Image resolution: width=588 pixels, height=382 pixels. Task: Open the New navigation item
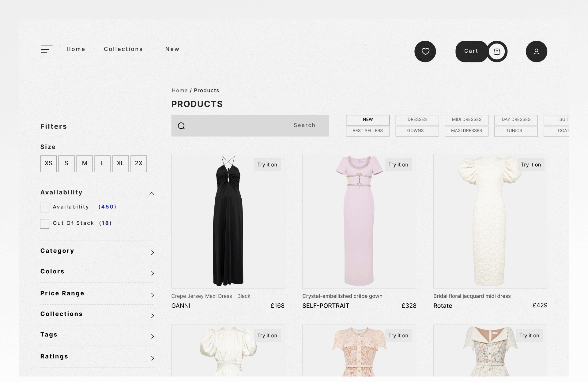pyautogui.click(x=172, y=49)
